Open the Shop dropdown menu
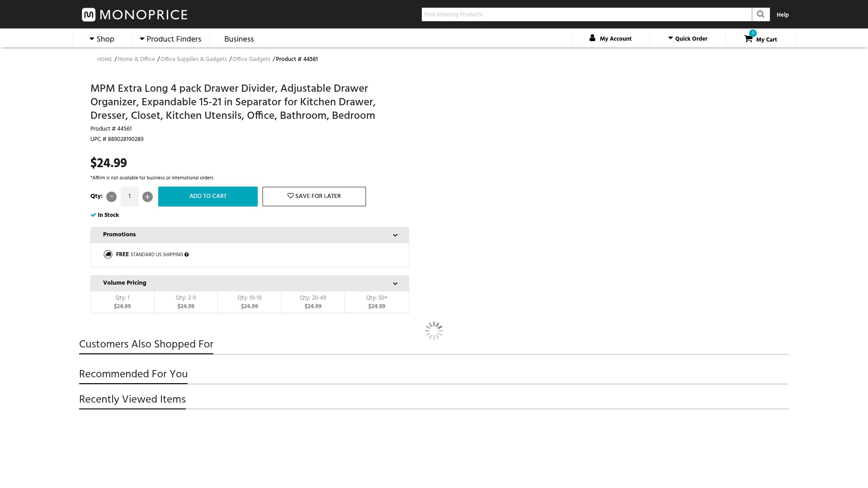868x488 pixels. coord(102,39)
